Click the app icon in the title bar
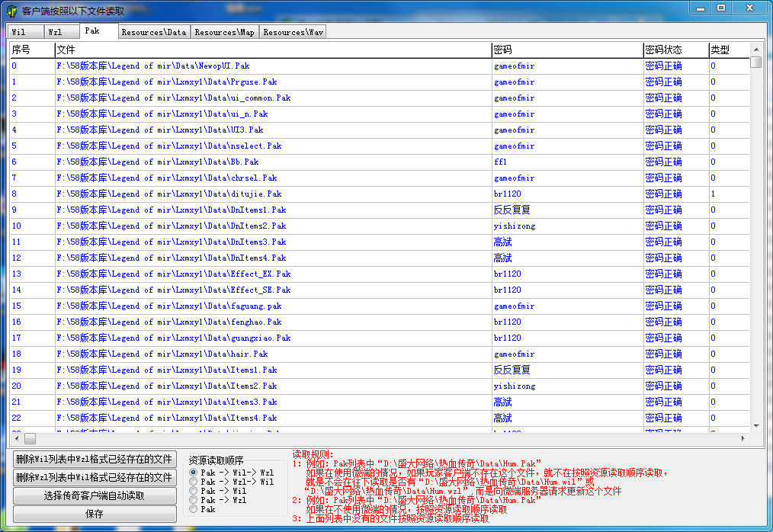 (12, 11)
